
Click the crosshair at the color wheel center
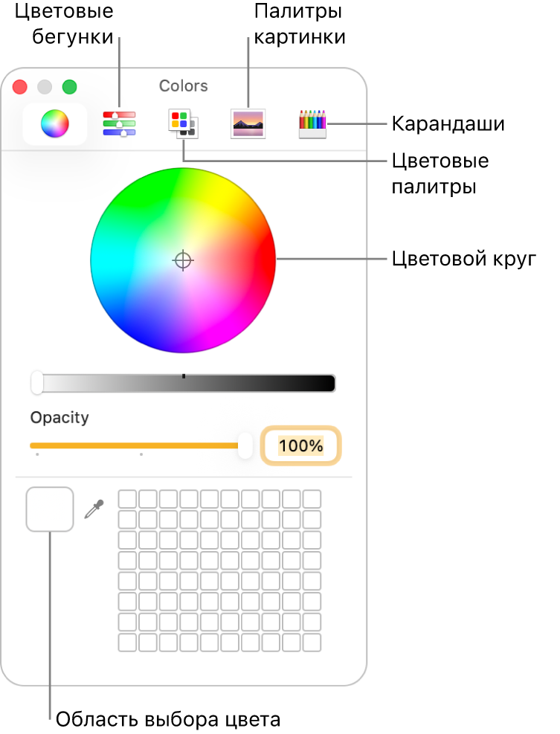tap(183, 260)
